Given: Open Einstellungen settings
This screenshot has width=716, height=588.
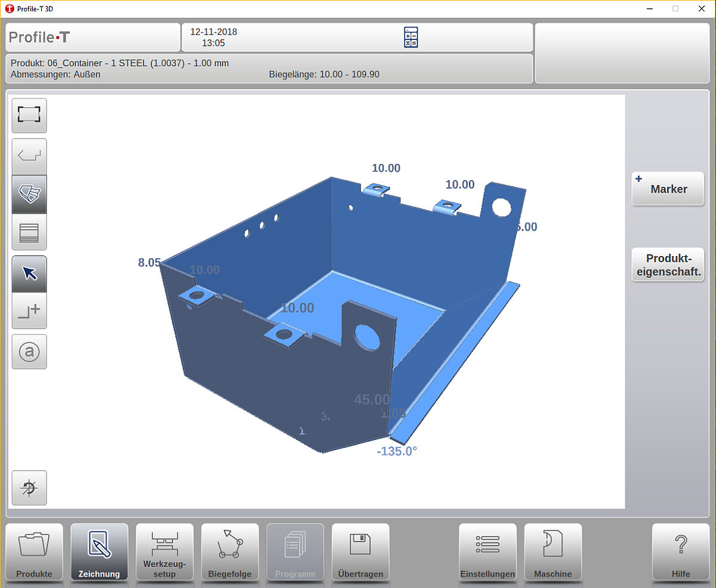Looking at the screenshot, I should click(487, 552).
